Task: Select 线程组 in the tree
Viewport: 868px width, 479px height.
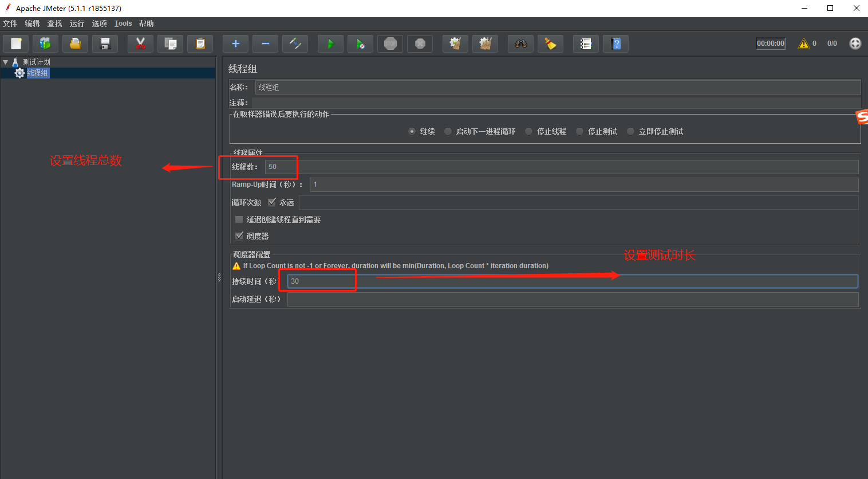Action: 38,73
